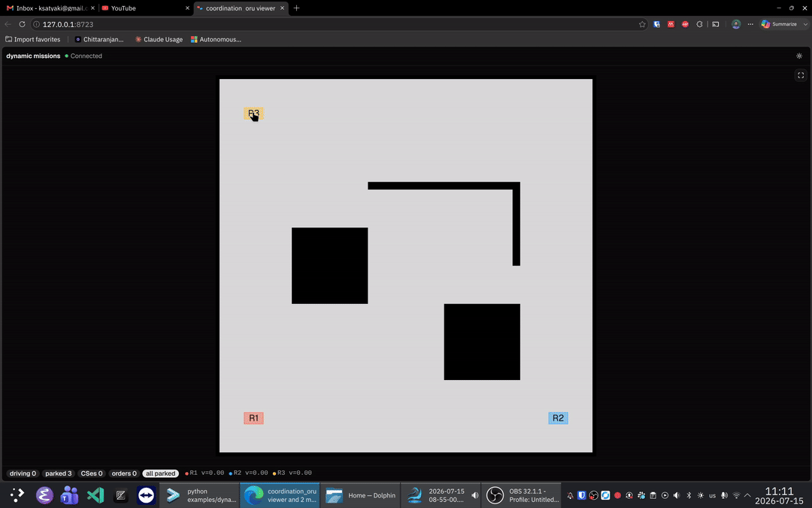Open the Bitwarden extension icon in toolbar
The image size is (812, 508).
coord(656,24)
